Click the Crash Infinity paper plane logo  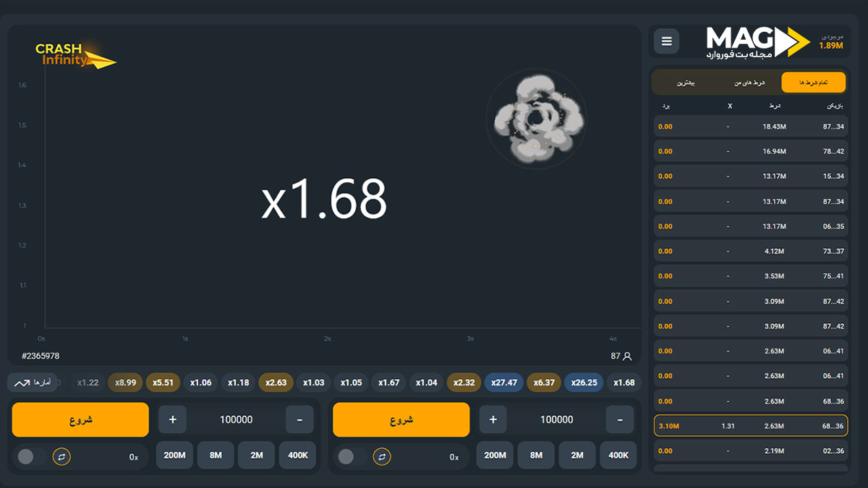tap(75, 55)
